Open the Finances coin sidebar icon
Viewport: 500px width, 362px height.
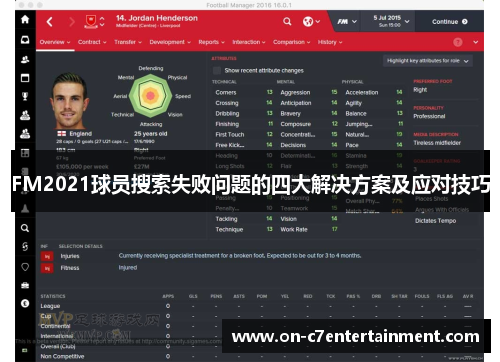pyautogui.click(x=25, y=303)
